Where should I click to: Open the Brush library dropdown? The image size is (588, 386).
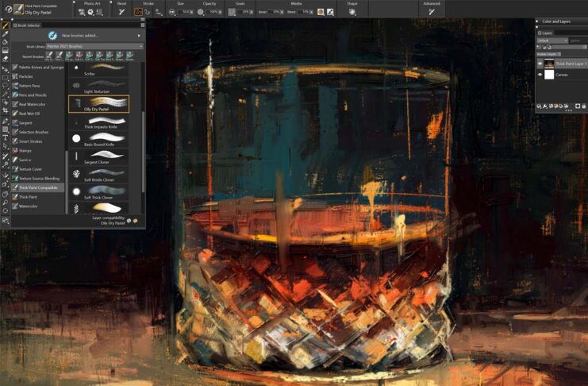[94, 46]
